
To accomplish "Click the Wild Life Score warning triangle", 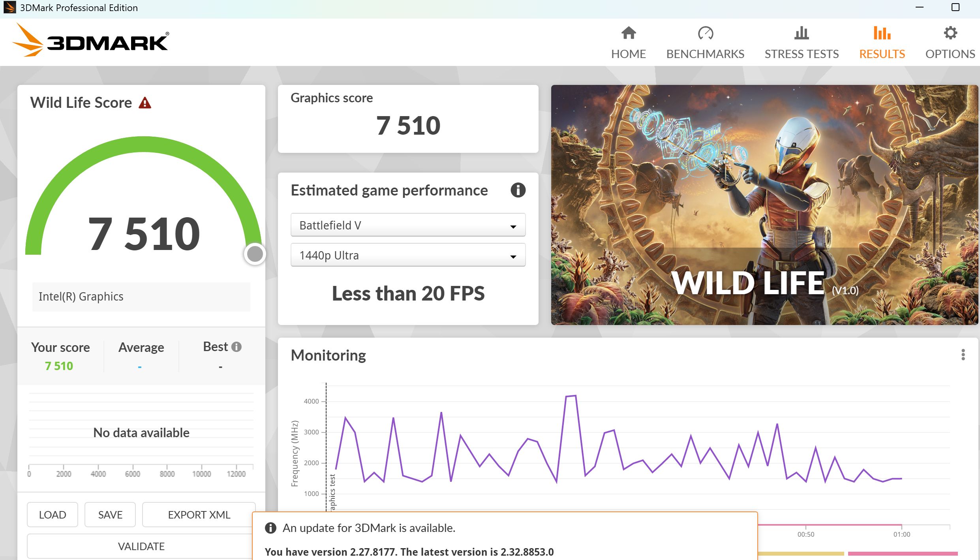I will (145, 103).
